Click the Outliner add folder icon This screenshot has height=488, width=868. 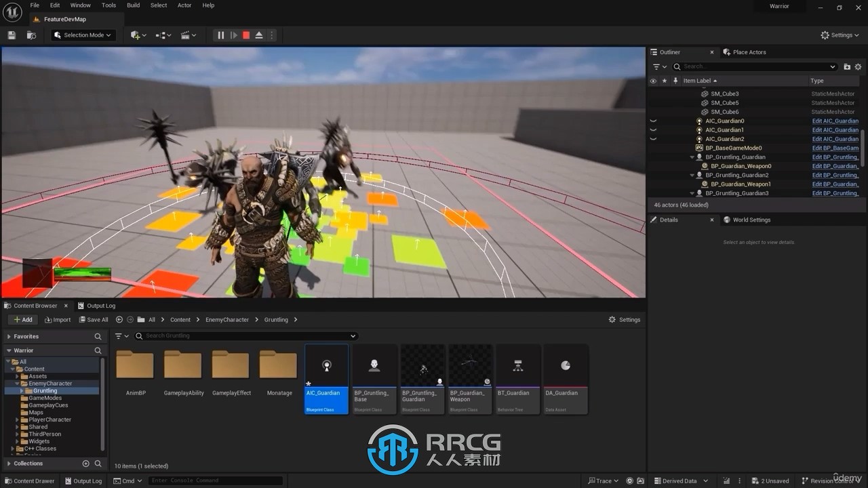847,66
